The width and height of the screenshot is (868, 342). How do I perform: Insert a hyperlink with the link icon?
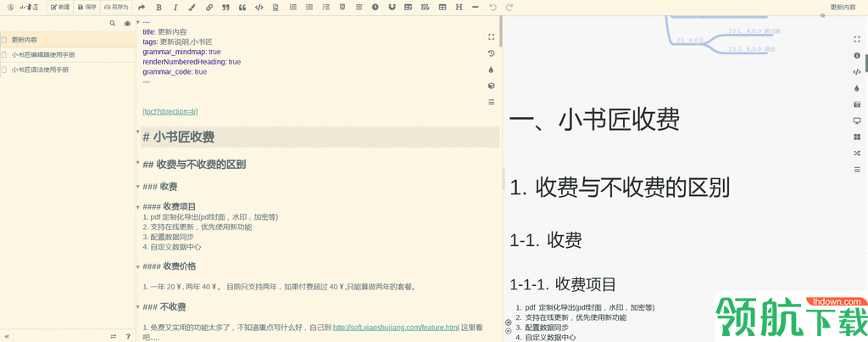209,7
